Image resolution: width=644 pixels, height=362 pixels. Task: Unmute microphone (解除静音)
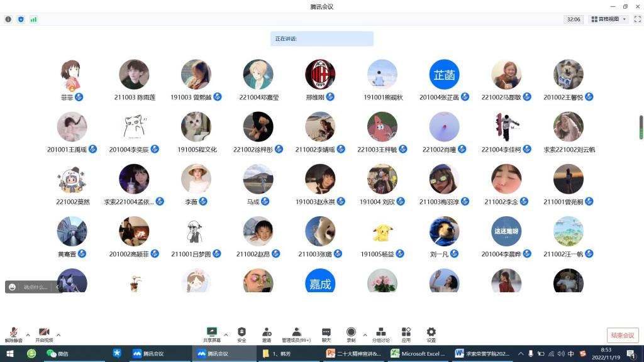coord(13,334)
